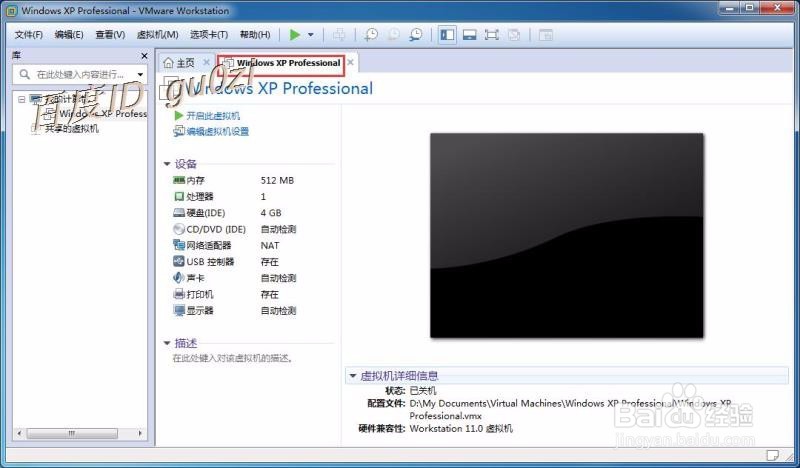The height and width of the screenshot is (468, 800).
Task: Enter full screen mode icon
Action: click(491, 35)
